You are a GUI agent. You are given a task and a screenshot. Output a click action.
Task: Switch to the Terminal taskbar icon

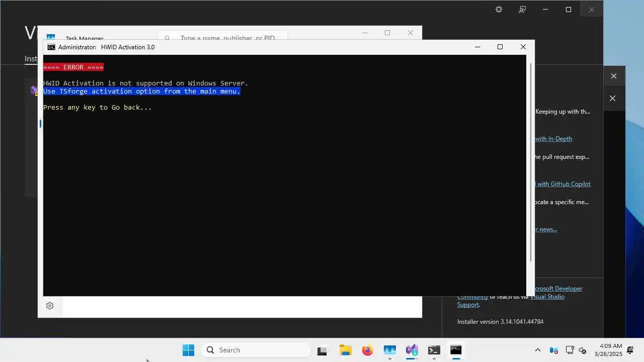[x=434, y=350]
